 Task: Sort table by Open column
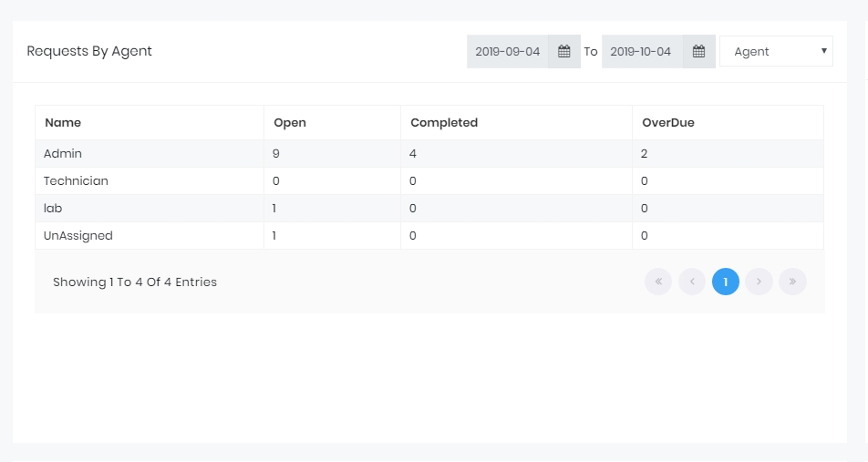290,123
